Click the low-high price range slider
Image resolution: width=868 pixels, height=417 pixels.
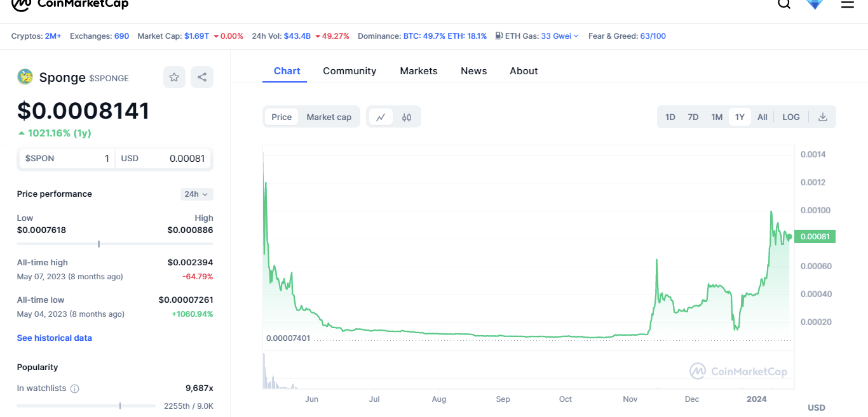115,244
